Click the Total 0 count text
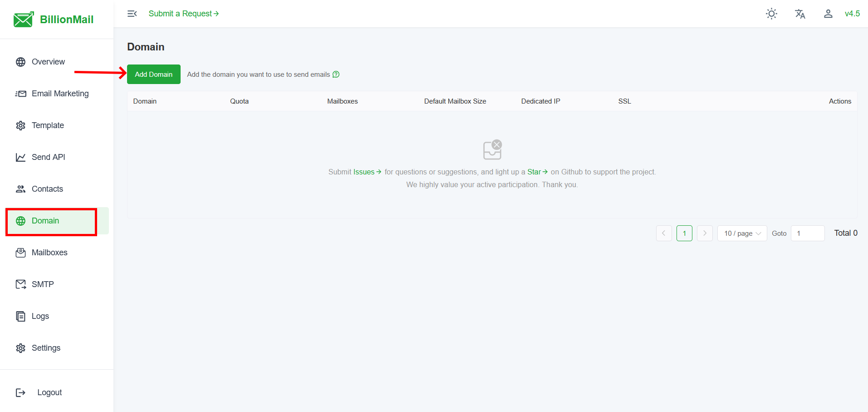This screenshot has height=412, width=868. (x=846, y=233)
